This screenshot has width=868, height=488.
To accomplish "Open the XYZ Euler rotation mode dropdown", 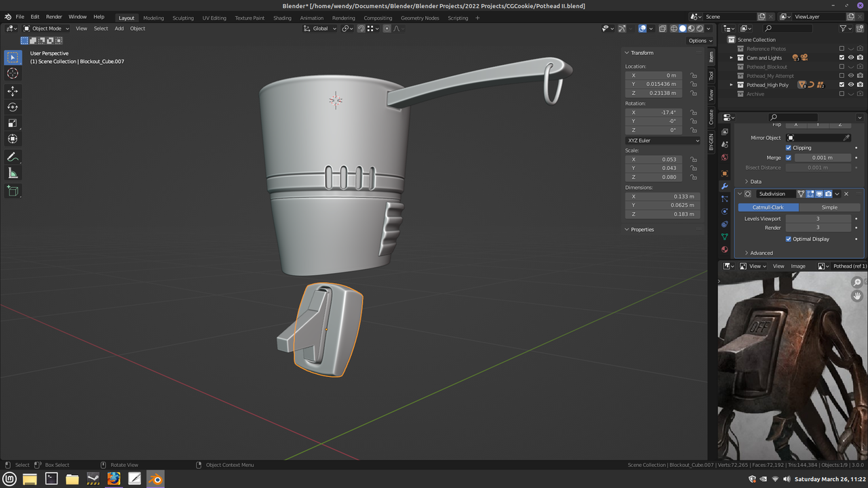I will point(663,140).
